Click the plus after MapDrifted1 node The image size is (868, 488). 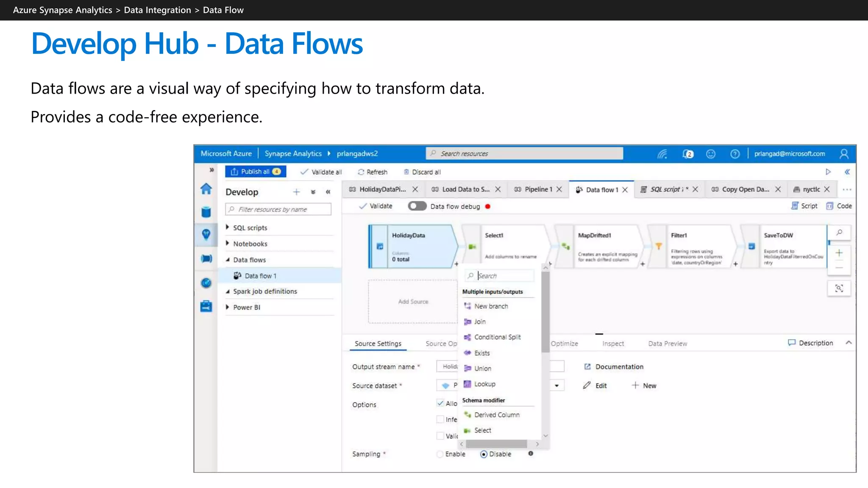(x=643, y=264)
